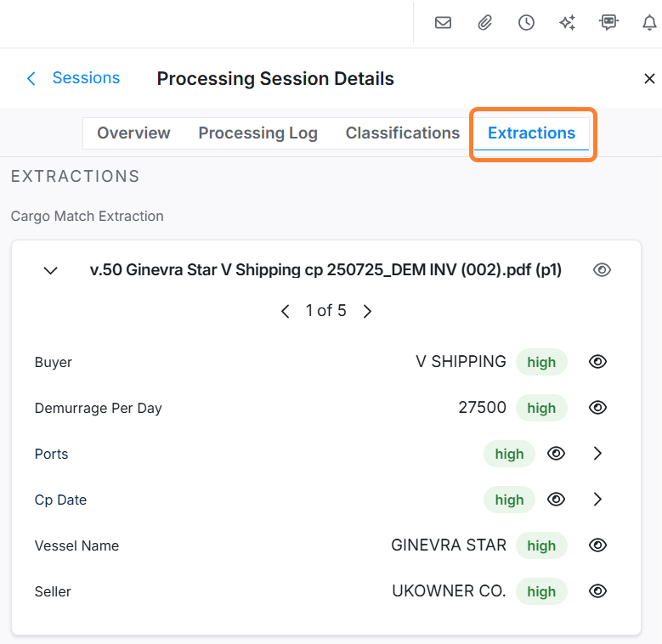Expand the Ports row chevron
This screenshot has width=662, height=644.
pos(597,454)
